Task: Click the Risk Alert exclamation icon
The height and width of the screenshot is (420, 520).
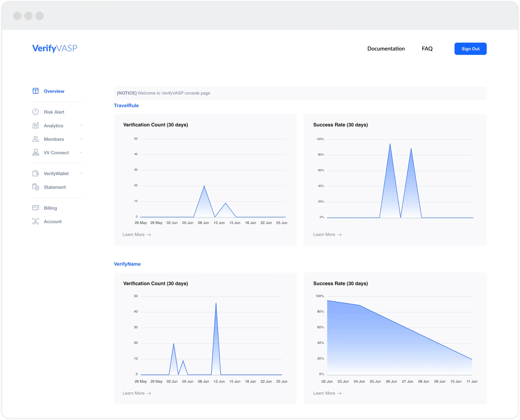Action: (x=36, y=112)
